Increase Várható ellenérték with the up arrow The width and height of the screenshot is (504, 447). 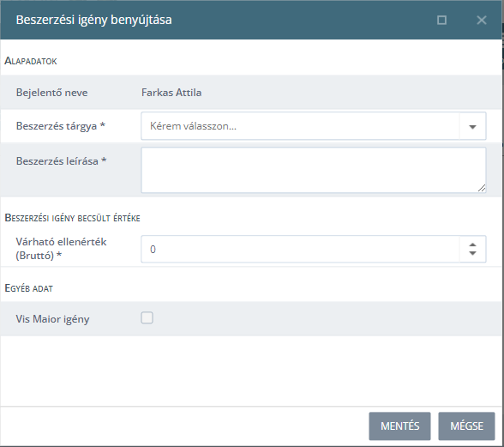coord(472,245)
